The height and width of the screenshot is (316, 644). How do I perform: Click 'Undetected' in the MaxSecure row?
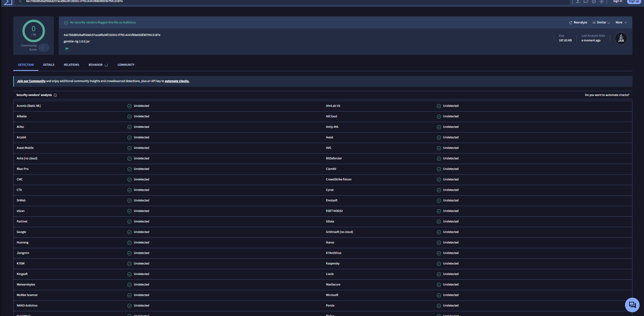click(451, 285)
